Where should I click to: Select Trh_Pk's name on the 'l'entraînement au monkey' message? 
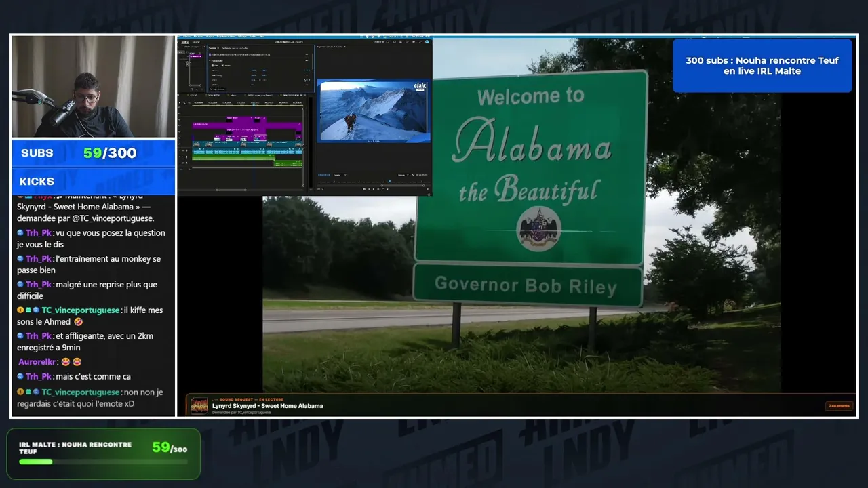39,259
